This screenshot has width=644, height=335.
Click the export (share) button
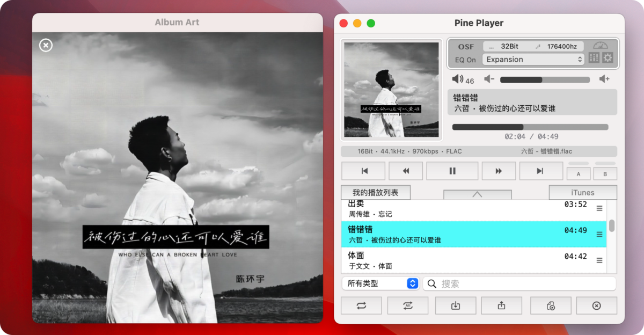point(502,305)
